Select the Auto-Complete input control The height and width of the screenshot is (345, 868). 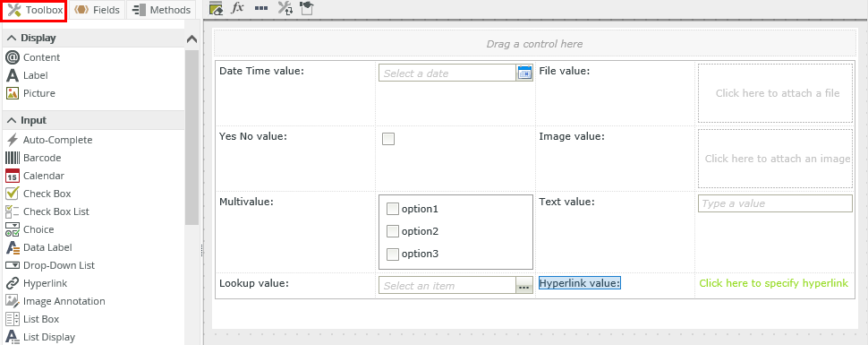[x=48, y=140]
